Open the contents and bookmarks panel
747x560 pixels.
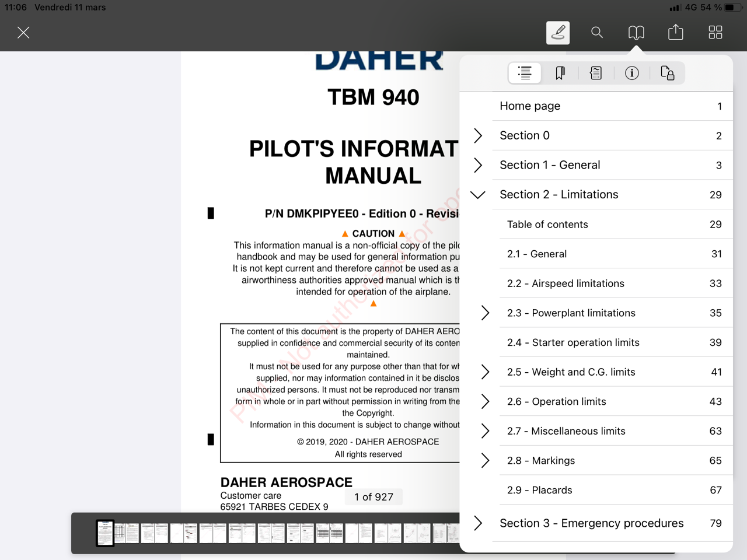pyautogui.click(x=636, y=33)
